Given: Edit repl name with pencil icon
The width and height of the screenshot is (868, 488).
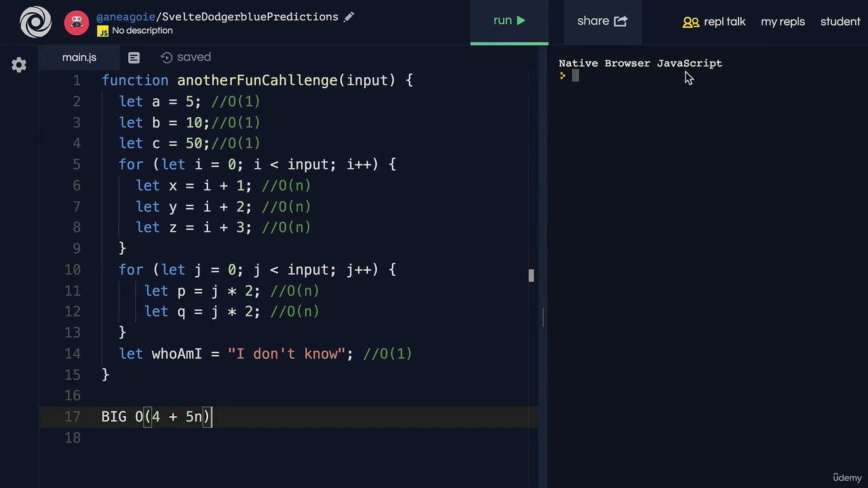Looking at the screenshot, I should 349,17.
